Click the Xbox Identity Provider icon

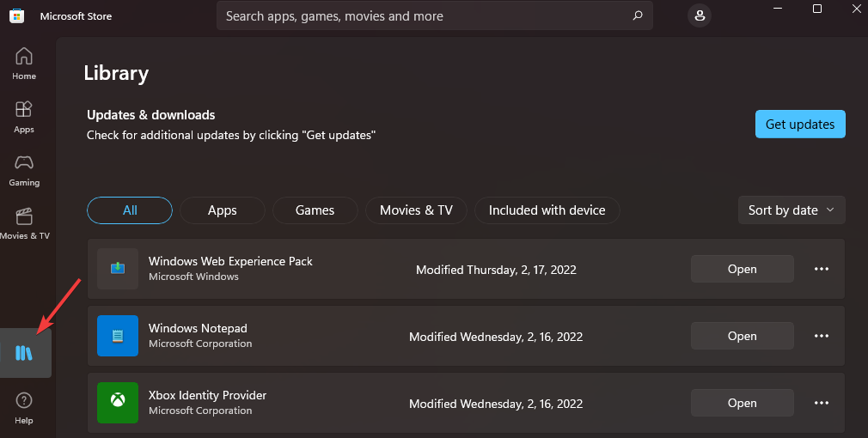[118, 403]
